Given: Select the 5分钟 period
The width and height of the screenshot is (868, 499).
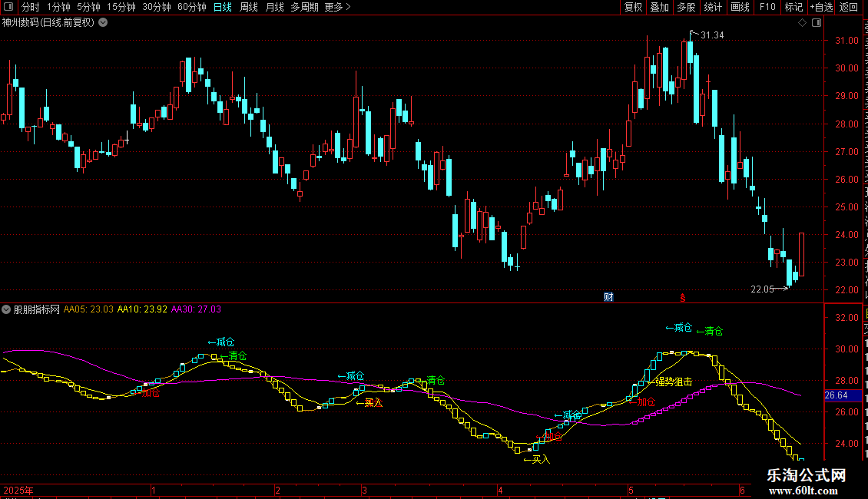Looking at the screenshot, I should point(88,7).
